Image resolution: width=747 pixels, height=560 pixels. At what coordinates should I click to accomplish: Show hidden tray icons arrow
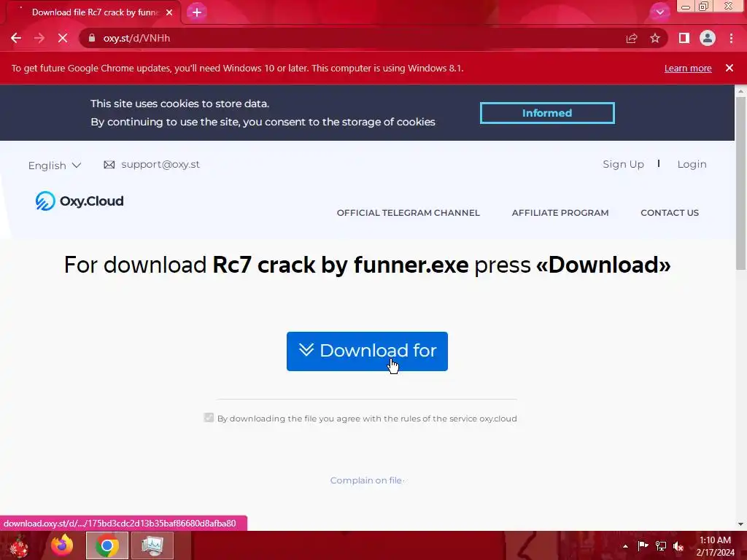point(625,546)
